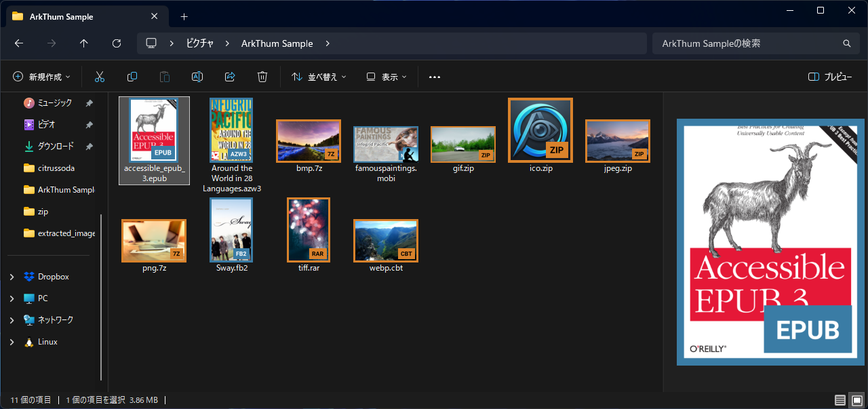868x409 pixels.
Task: Click the Cut scissors icon
Action: tap(100, 77)
